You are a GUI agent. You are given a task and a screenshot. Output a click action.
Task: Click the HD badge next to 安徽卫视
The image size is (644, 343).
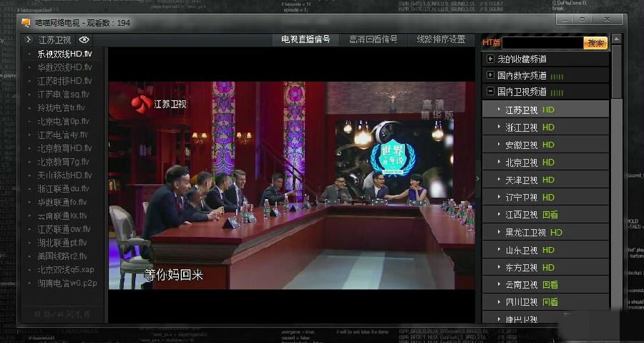[x=549, y=145]
